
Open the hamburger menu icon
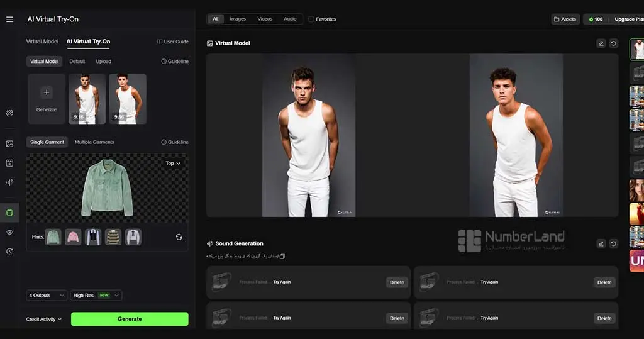(9, 19)
